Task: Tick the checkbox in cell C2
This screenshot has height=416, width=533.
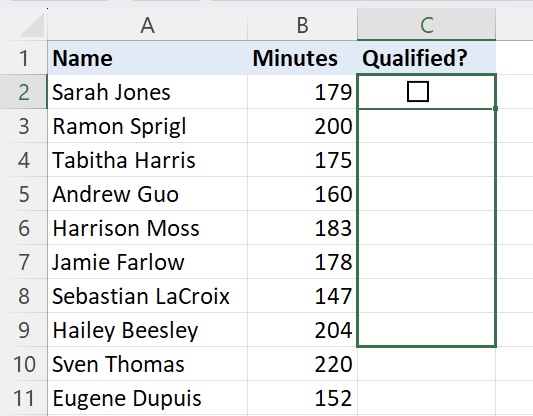Action: point(418,92)
